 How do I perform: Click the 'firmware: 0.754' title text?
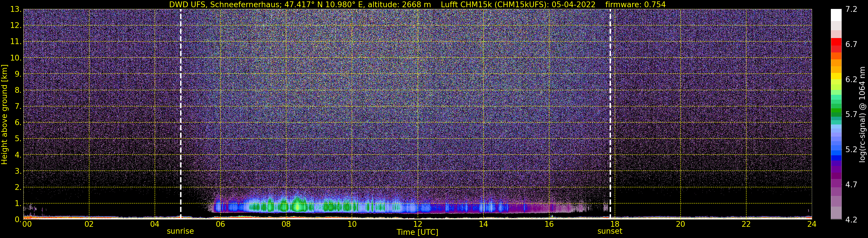636,5
